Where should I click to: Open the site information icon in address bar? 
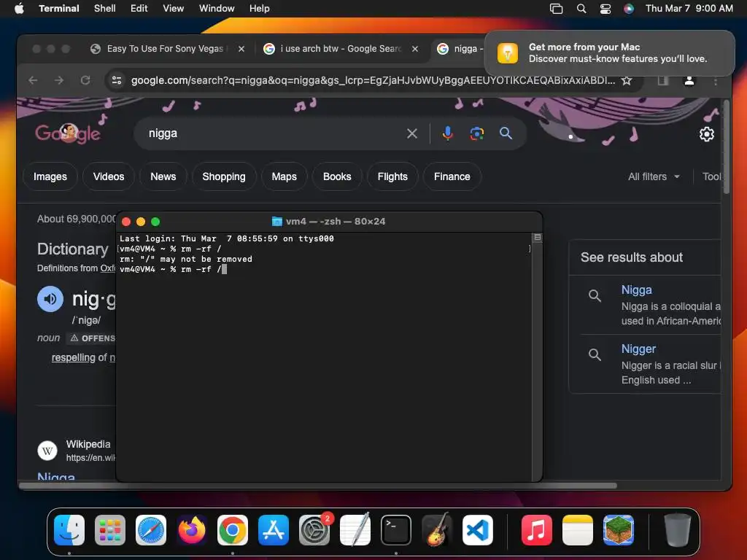(117, 80)
